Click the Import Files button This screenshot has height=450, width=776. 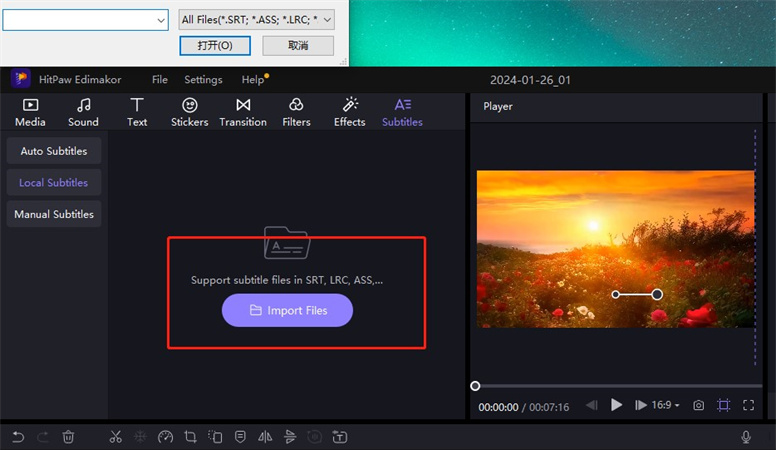click(287, 310)
